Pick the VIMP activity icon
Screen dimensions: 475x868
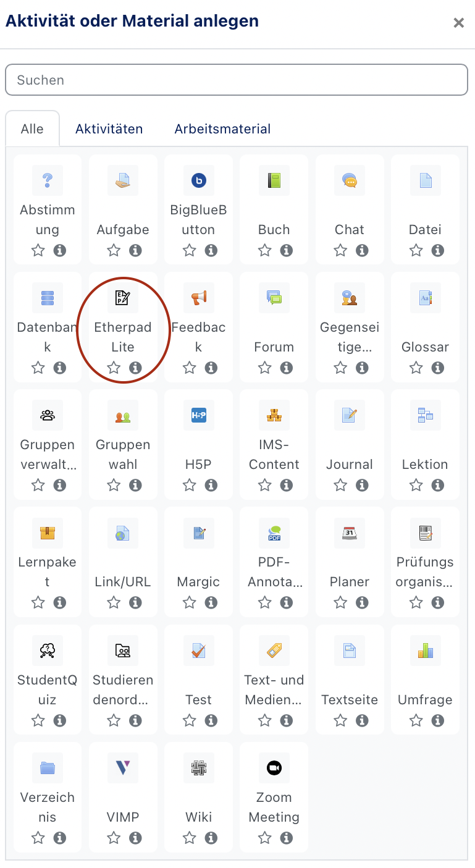(x=123, y=767)
